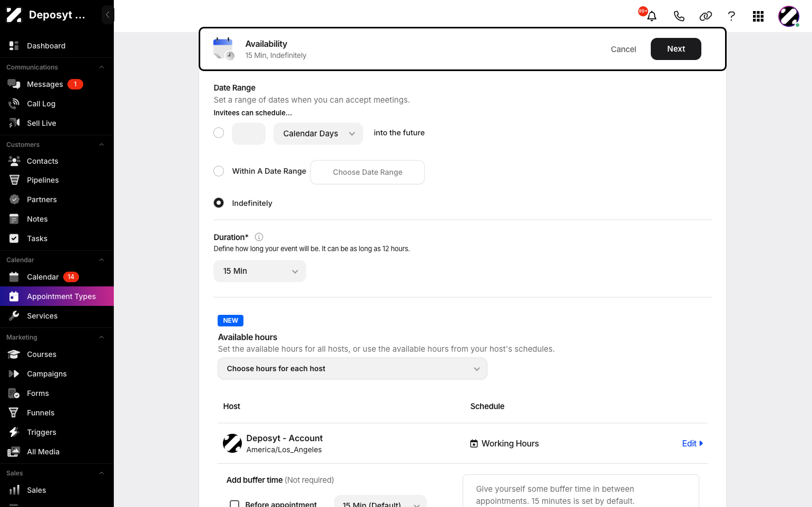Viewport: 812px width, 507px height.
Task: Open the apps grid icon
Action: (758, 16)
